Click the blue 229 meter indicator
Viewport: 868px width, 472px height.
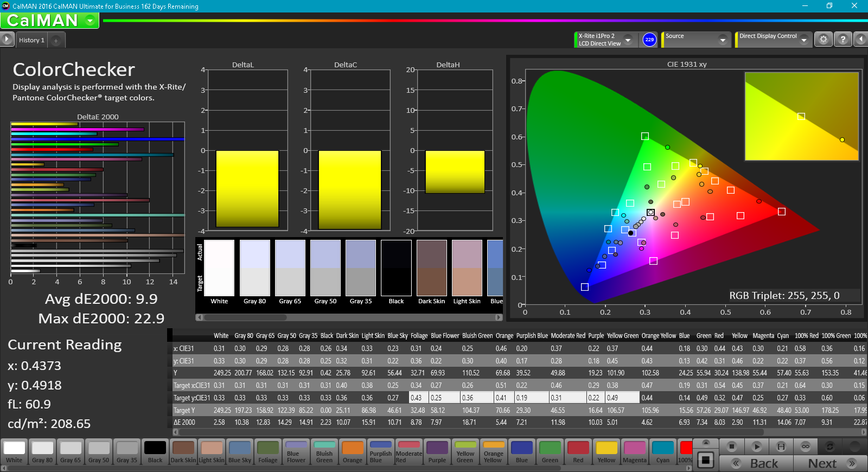point(649,40)
